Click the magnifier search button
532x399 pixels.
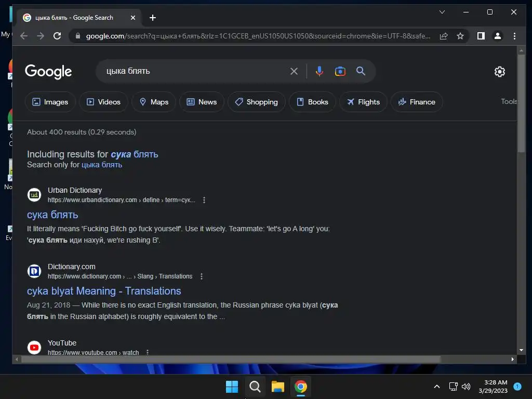(x=361, y=71)
